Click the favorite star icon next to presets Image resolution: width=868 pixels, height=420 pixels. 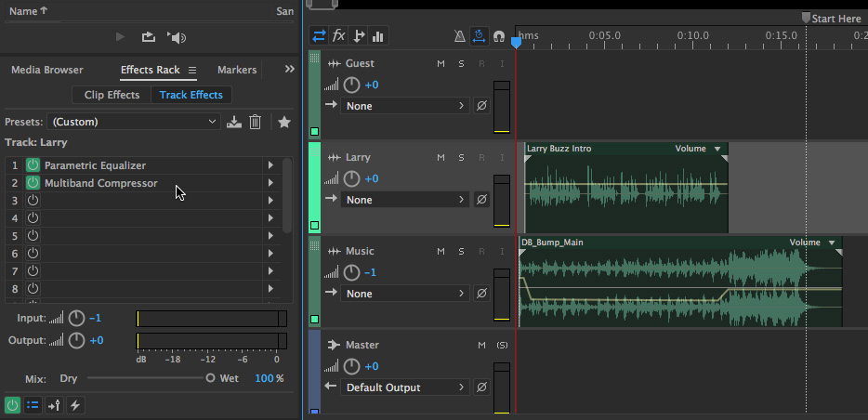pos(284,122)
